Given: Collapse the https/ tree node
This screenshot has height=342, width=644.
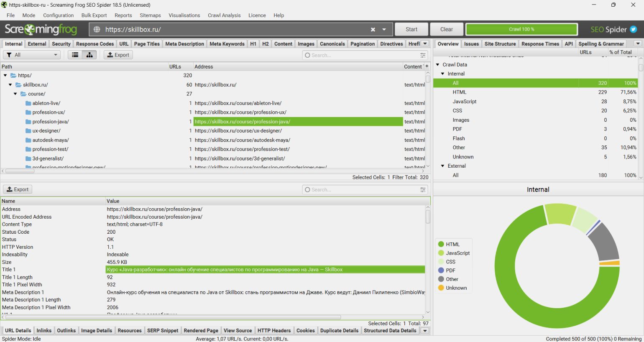Looking at the screenshot, I should pyautogui.click(x=5, y=76).
